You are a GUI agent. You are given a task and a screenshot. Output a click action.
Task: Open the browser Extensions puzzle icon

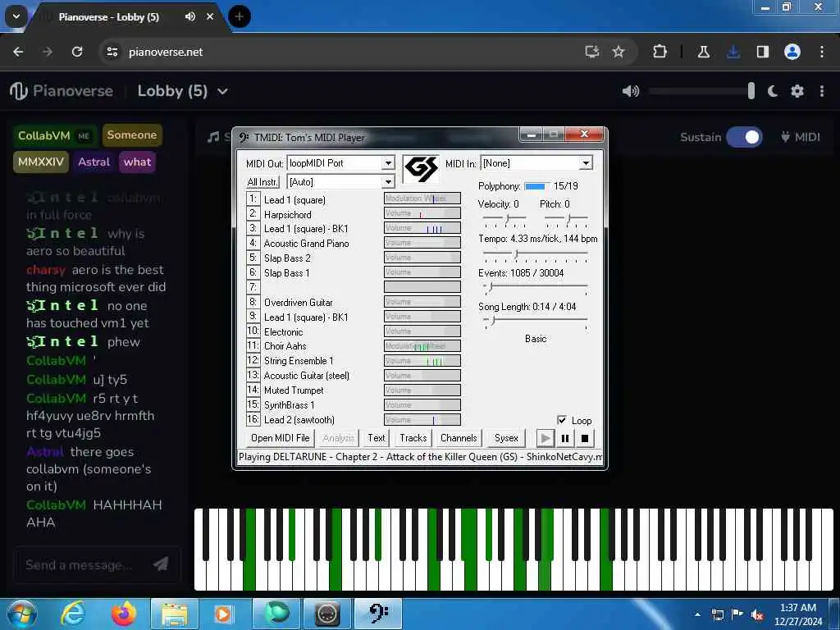[x=660, y=52]
